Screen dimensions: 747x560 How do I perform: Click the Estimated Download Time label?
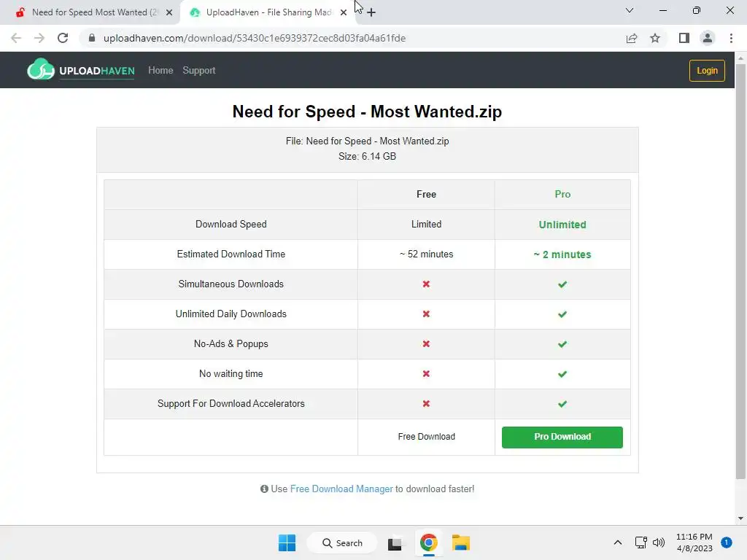tap(231, 254)
